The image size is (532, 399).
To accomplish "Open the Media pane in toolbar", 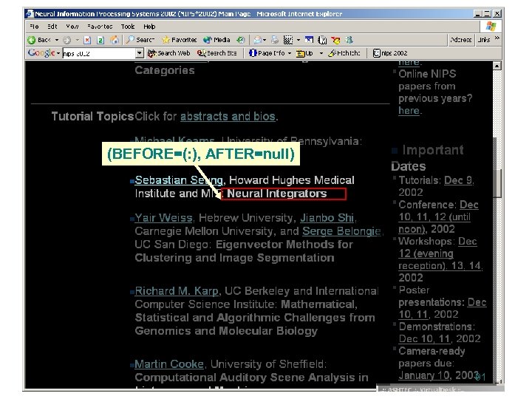I will [216, 40].
